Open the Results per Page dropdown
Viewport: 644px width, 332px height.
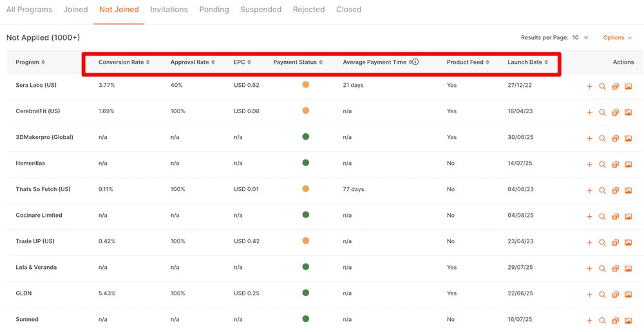point(580,38)
